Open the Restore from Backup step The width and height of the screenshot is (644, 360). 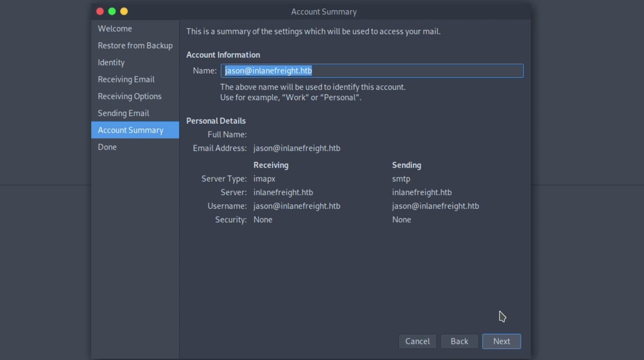(135, 45)
